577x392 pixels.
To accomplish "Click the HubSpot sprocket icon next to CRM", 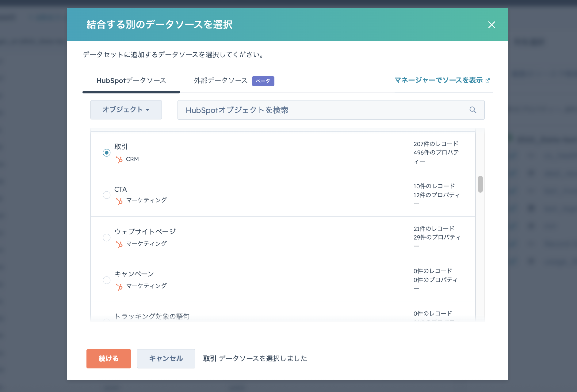I will [x=119, y=160].
